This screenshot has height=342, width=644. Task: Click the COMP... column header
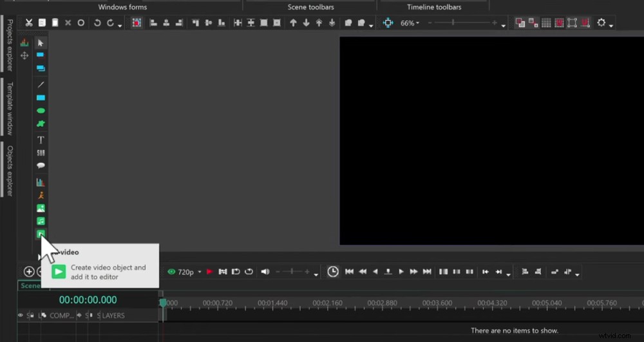pos(62,316)
